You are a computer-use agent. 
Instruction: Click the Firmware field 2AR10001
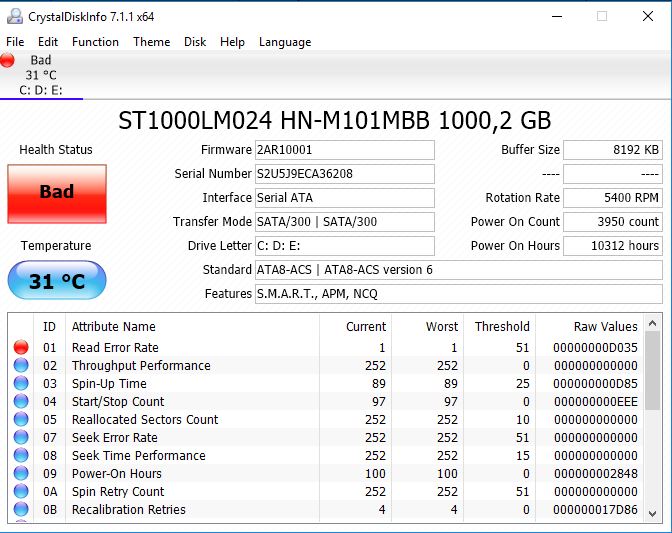[345, 150]
